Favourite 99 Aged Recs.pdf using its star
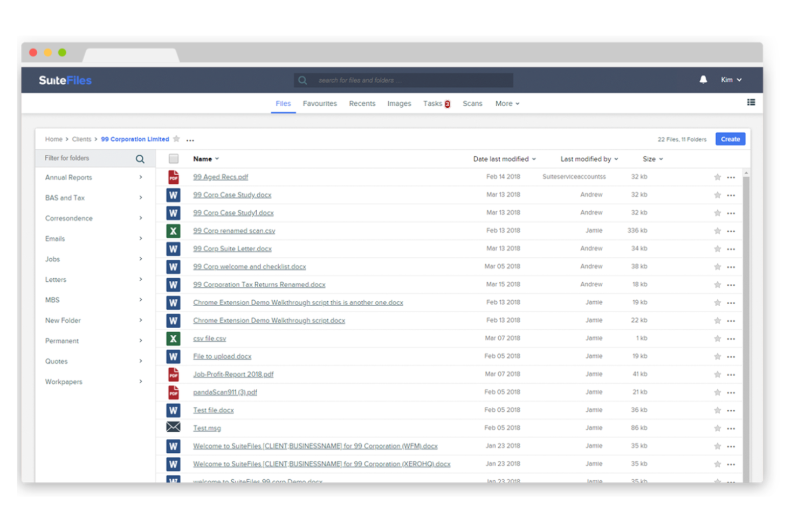 tap(717, 177)
